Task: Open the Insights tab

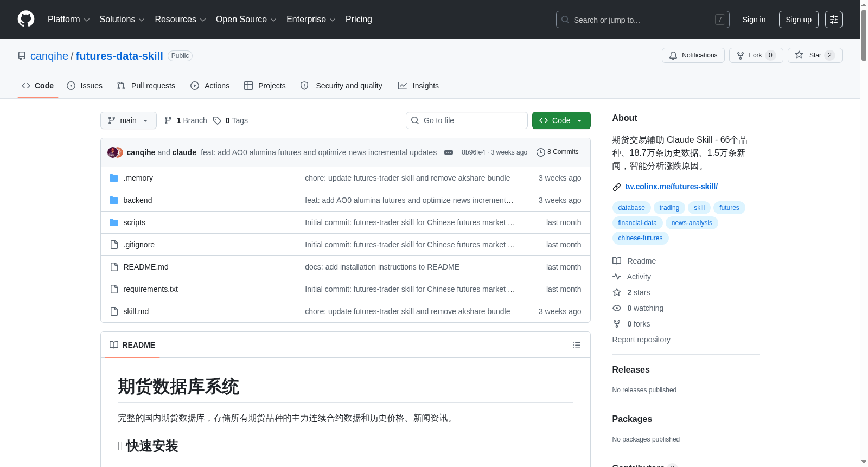Action: tap(418, 86)
